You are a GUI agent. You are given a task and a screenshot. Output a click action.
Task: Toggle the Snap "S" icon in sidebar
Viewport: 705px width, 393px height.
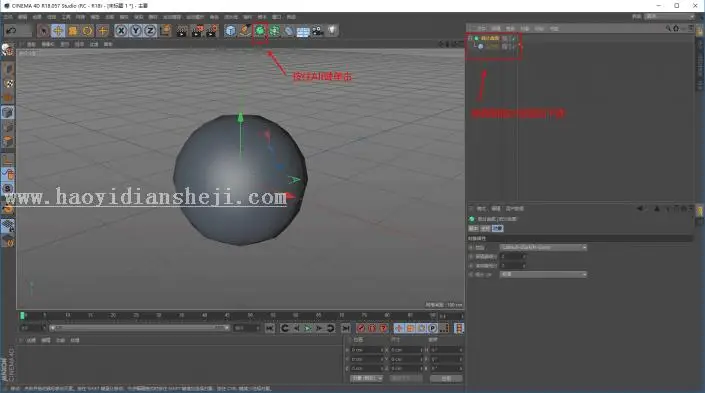[x=8, y=189]
